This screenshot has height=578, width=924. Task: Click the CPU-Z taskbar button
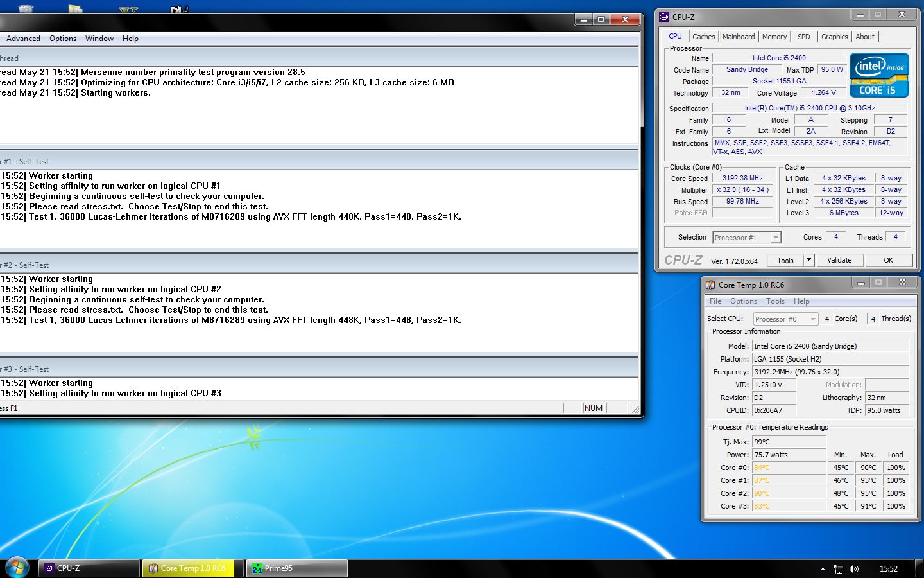89,568
